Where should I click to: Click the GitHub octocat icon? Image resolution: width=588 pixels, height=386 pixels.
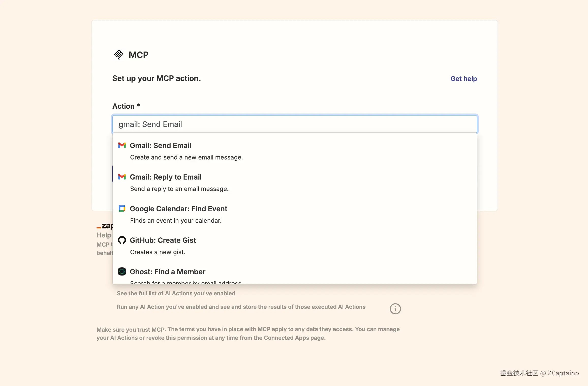[122, 240]
